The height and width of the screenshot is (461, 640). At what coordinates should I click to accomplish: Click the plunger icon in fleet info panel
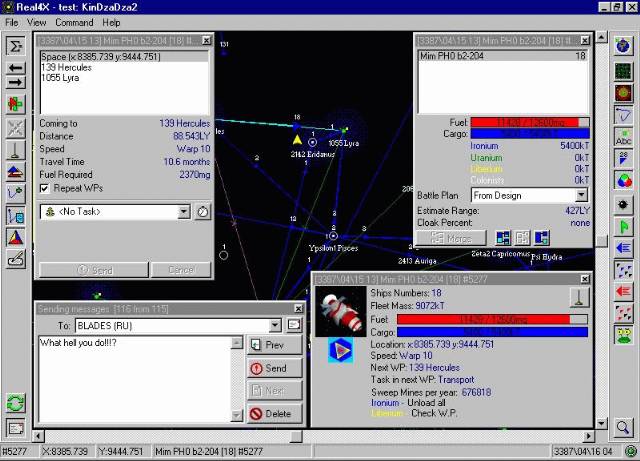click(579, 297)
